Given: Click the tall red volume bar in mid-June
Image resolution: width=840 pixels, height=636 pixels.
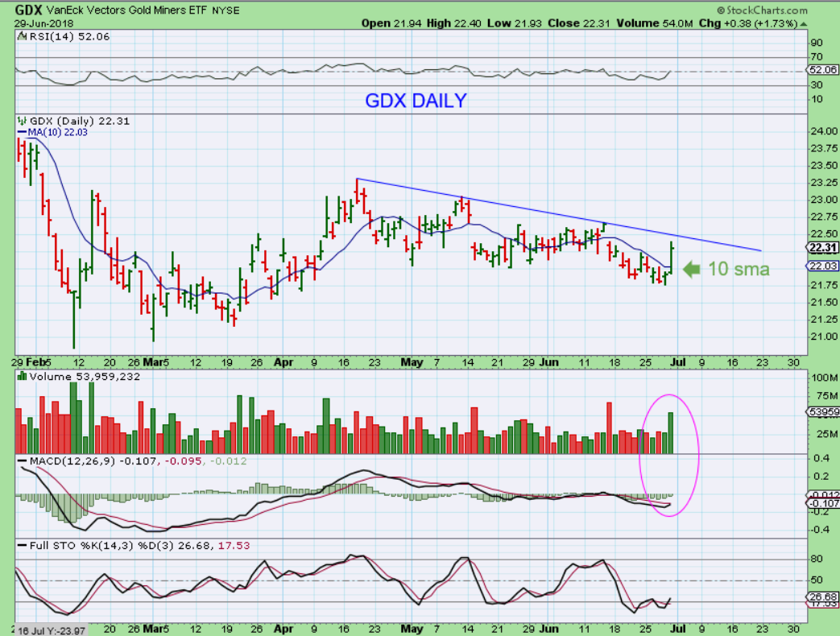Looking at the screenshot, I should click(609, 428).
